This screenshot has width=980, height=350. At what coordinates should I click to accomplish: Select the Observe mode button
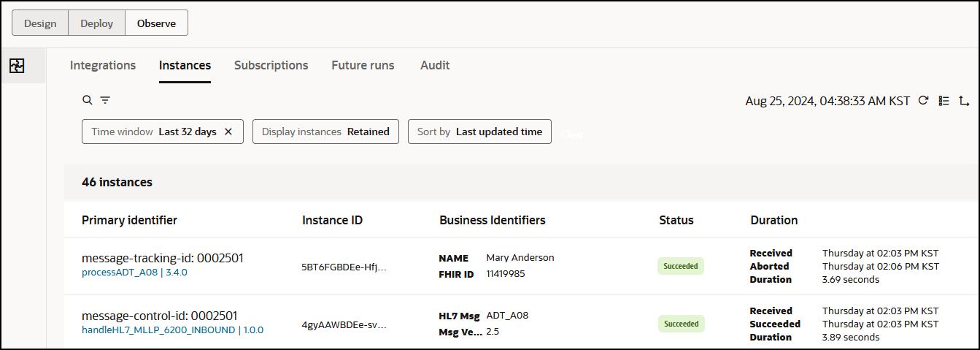[x=156, y=23]
